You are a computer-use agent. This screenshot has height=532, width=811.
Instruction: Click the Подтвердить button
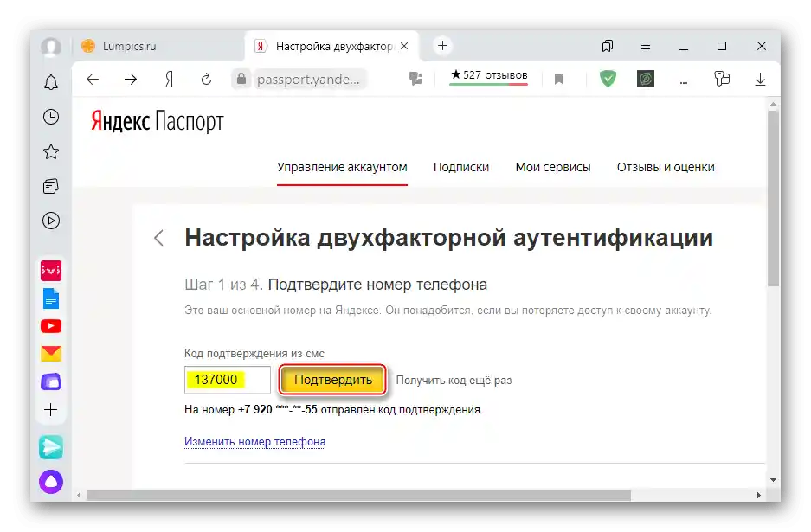[333, 380]
